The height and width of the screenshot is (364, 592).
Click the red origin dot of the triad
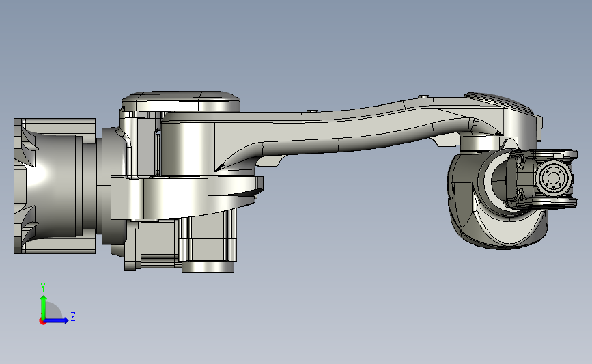coord(42,322)
